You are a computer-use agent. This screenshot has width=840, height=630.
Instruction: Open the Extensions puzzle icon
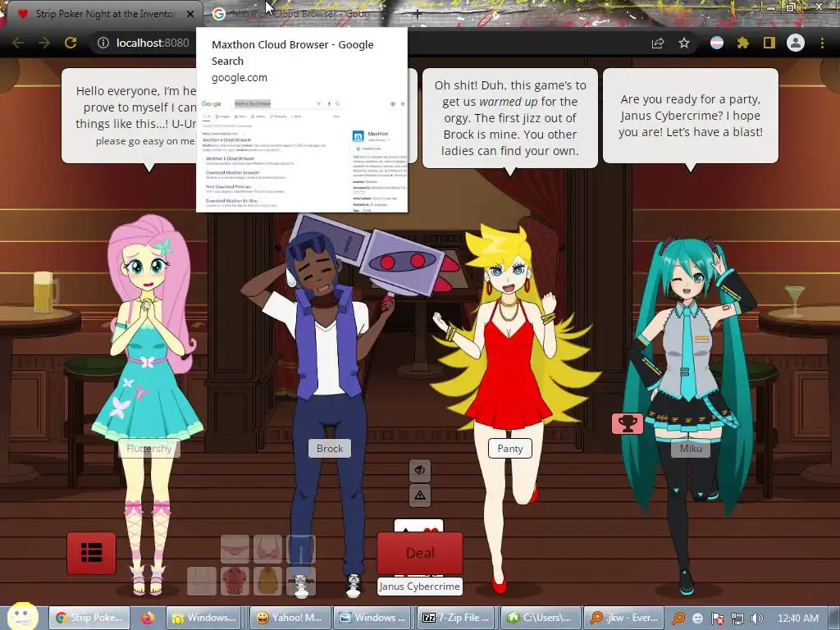743,43
